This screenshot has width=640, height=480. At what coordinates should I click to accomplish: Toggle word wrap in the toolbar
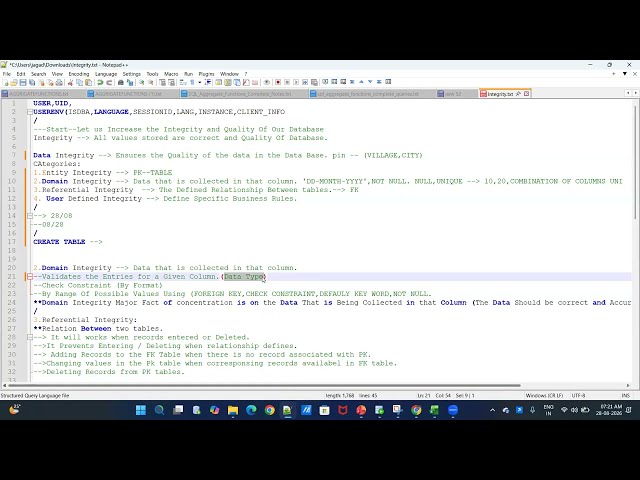(182, 82)
